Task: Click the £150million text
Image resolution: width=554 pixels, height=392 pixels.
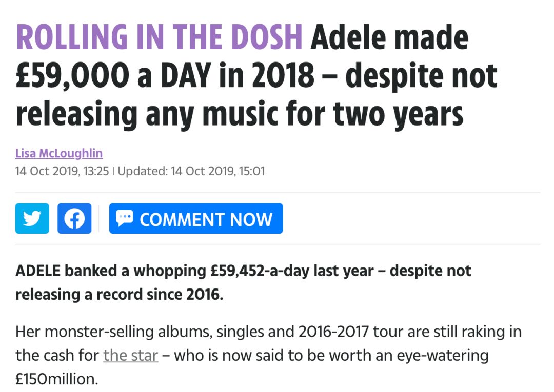Action: point(56,379)
